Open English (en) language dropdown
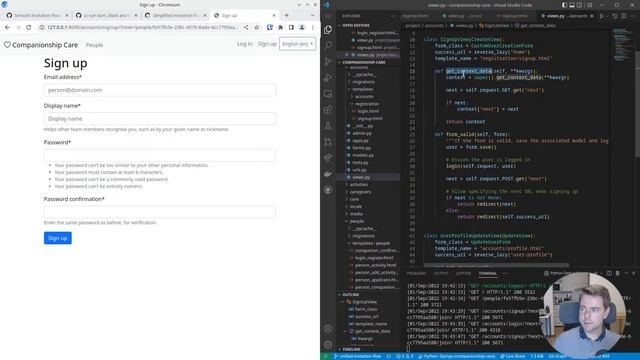 (x=297, y=44)
